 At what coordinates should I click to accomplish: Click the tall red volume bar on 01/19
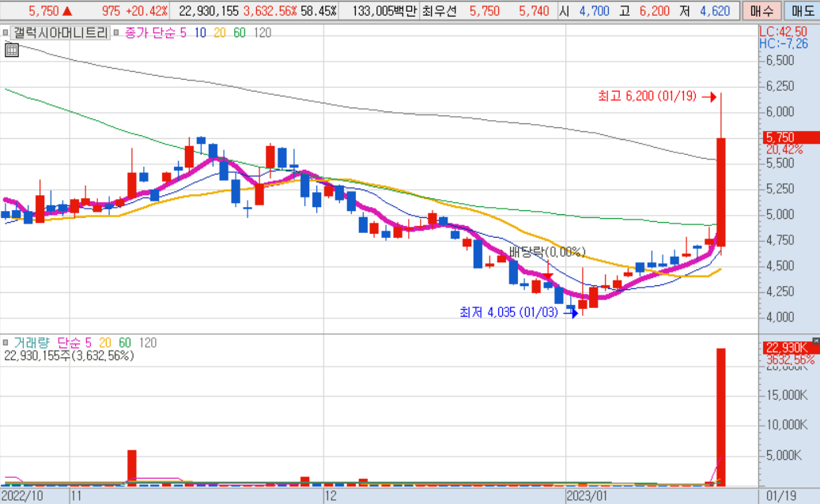click(x=720, y=417)
